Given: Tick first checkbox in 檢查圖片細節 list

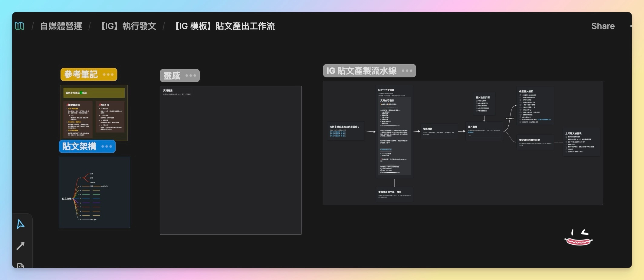Looking at the screenshot, I should pos(520,95).
